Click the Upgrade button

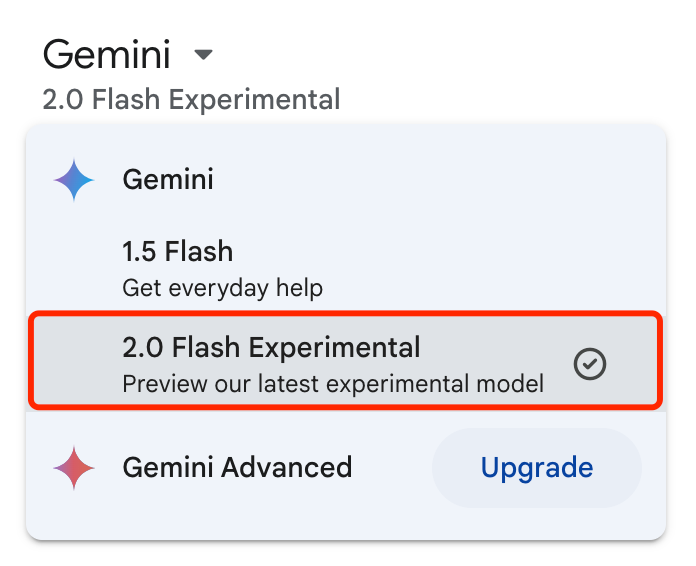pyautogui.click(x=537, y=467)
